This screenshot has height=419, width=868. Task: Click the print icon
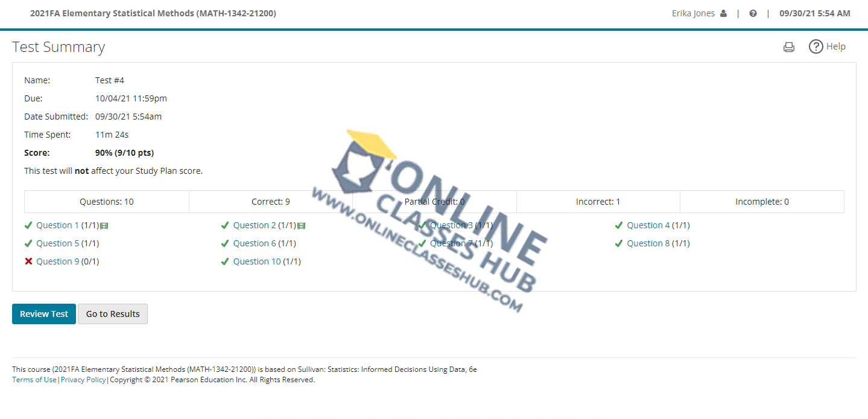pos(788,47)
